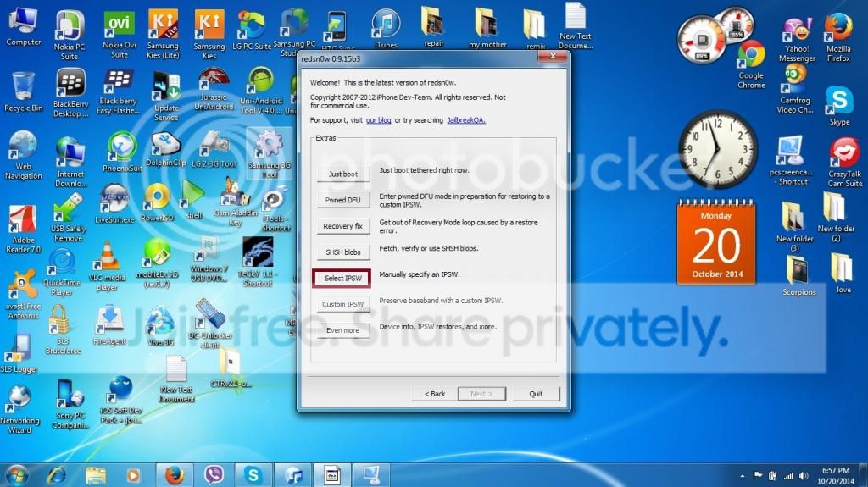Open the SHSH blobs options
868x487 pixels.
(343, 252)
